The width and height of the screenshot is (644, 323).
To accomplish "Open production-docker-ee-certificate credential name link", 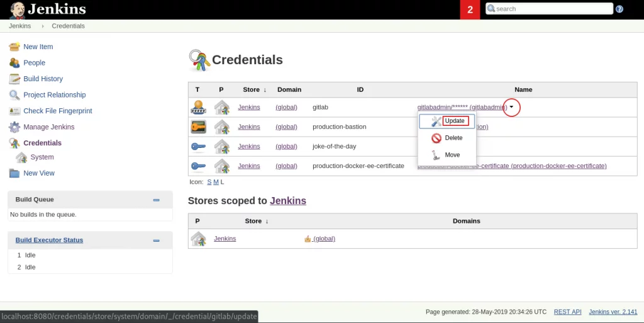I will coord(512,166).
